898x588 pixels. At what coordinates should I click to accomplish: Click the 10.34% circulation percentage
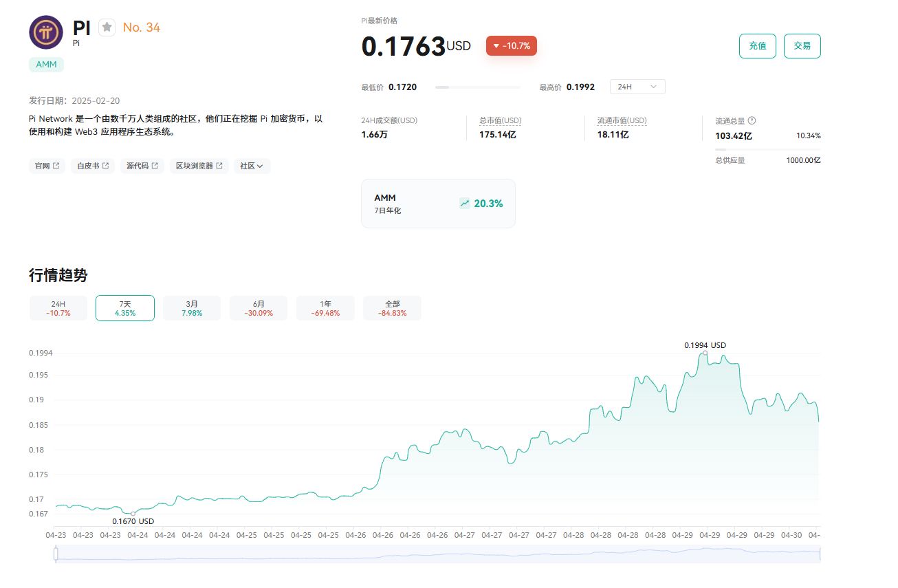click(x=809, y=136)
